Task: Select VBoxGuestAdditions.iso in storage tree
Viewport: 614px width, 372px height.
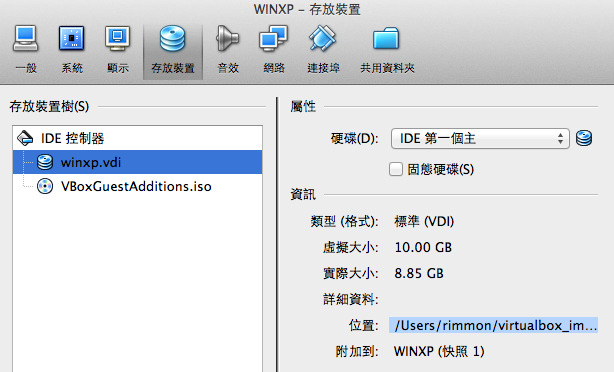Action: pyautogui.click(x=136, y=186)
